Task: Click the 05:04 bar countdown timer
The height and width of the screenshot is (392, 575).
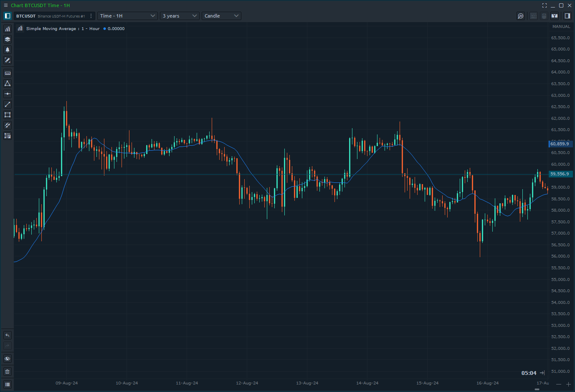Action: point(529,373)
